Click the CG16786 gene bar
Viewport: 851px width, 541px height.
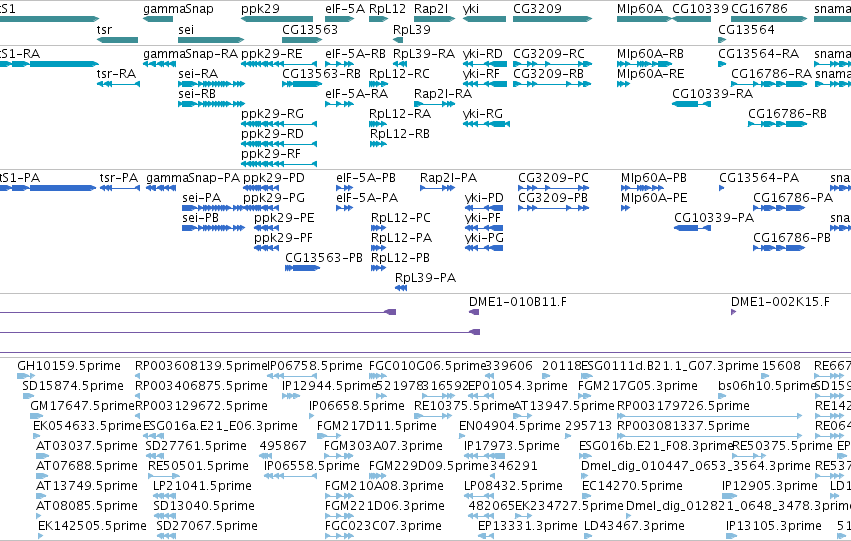(769, 19)
